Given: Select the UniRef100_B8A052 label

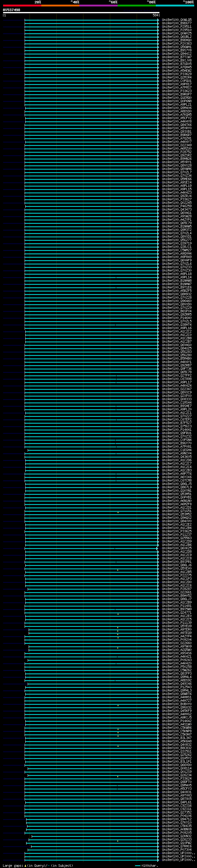Looking at the screenshot, I should click(x=177, y=596).
